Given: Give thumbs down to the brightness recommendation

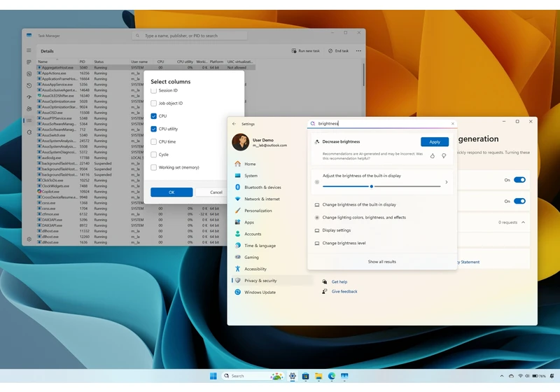Looking at the screenshot, I should (444, 156).
